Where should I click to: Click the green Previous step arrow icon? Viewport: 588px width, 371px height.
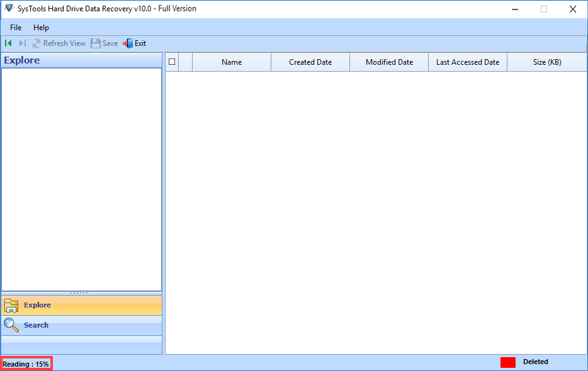coord(8,43)
